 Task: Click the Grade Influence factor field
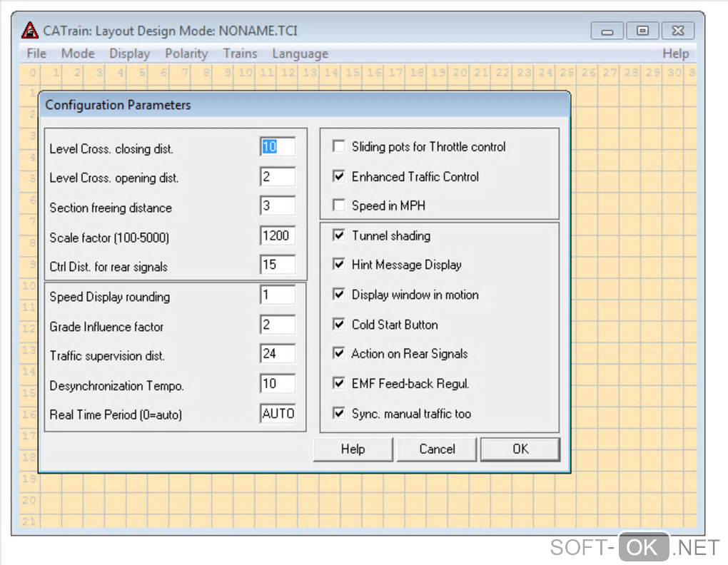pyautogui.click(x=278, y=325)
